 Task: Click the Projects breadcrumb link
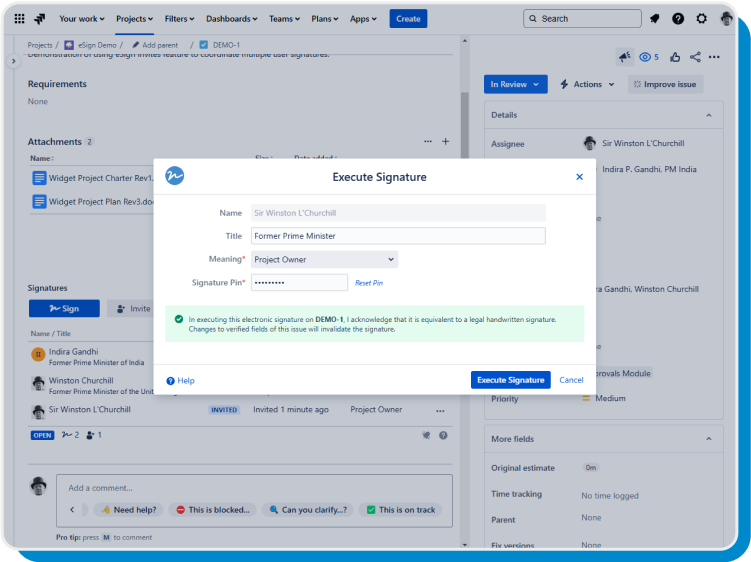(40, 45)
